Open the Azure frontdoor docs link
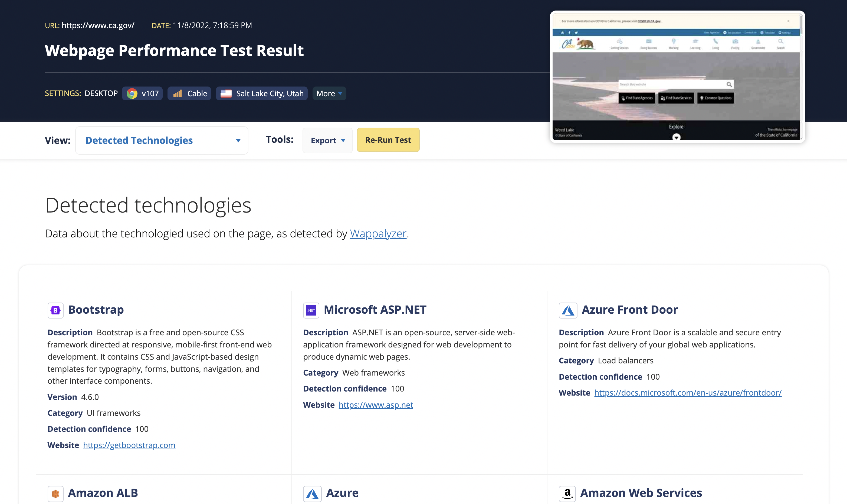The width and height of the screenshot is (847, 504). [688, 393]
